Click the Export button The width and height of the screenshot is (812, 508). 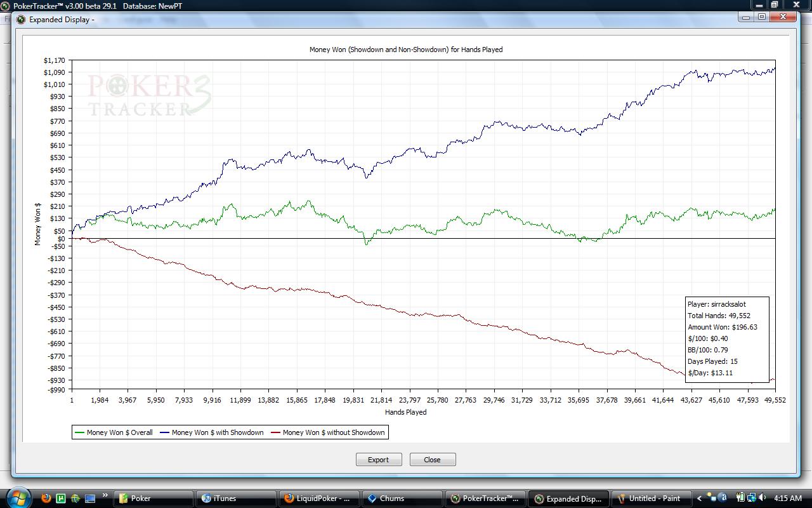(379, 460)
